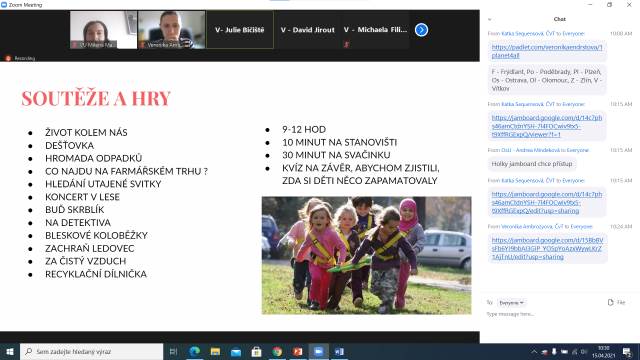640x360 pixels.
Task: Click the 'KVÍZ NA ZÁVĚR' bullet text
Action: (x=360, y=174)
